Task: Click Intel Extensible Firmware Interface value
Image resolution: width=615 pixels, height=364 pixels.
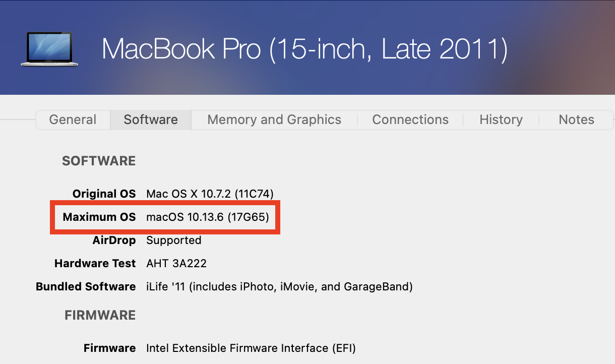Action: tap(251, 348)
